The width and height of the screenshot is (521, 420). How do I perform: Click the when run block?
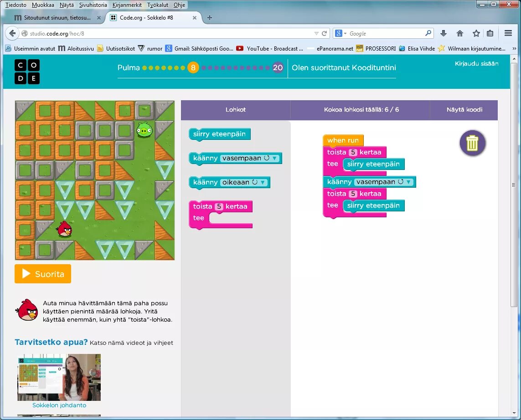click(x=343, y=140)
